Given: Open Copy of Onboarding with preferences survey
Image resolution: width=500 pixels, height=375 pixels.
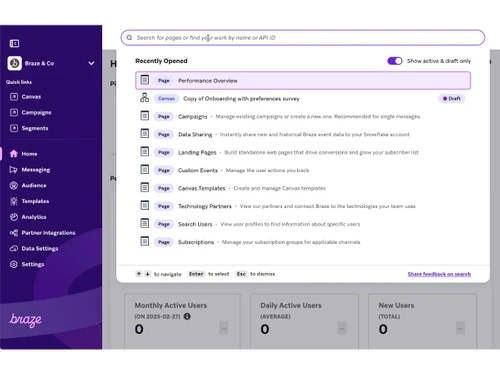Looking at the screenshot, I should (x=303, y=98).
